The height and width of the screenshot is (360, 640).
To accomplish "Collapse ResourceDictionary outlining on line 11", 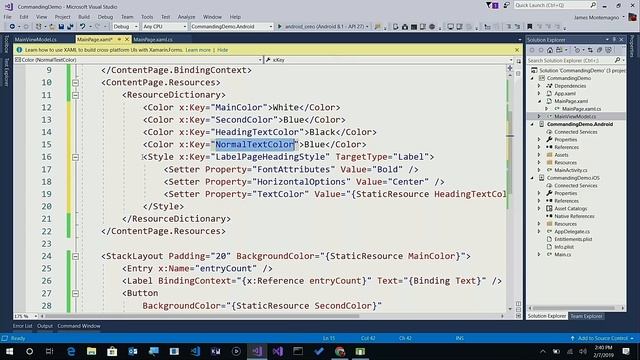I will [76, 95].
